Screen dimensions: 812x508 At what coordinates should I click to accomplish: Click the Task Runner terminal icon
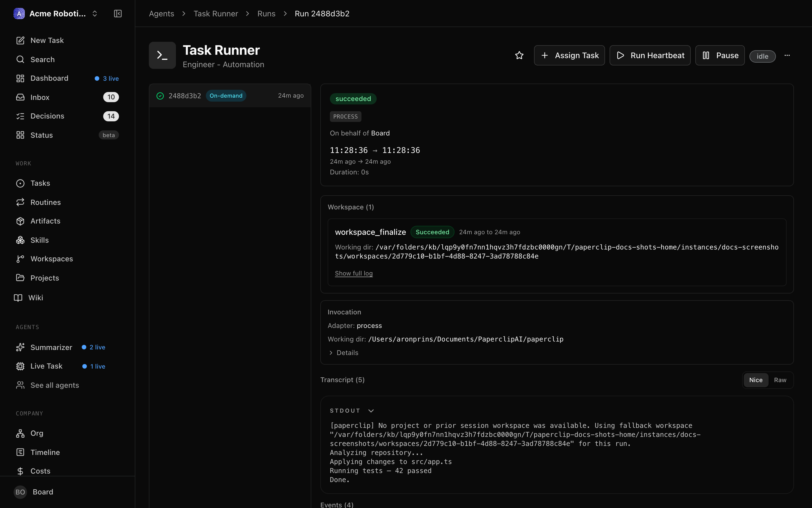pos(162,55)
